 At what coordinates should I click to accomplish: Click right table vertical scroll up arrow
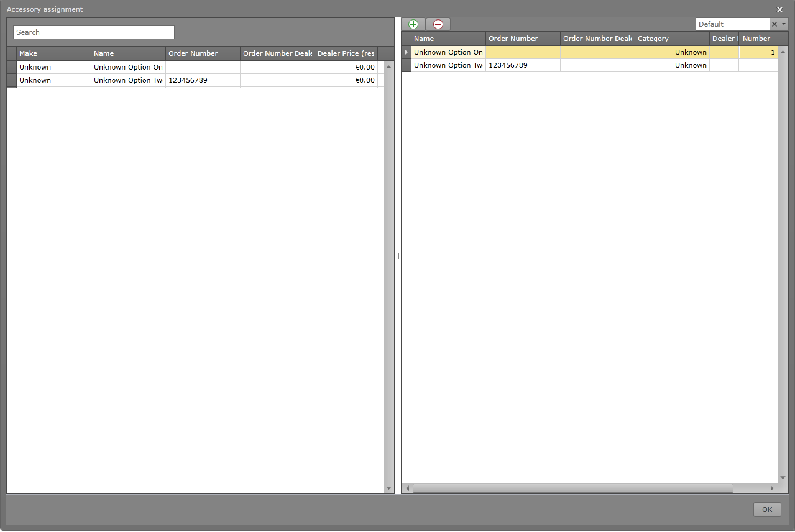783,51
